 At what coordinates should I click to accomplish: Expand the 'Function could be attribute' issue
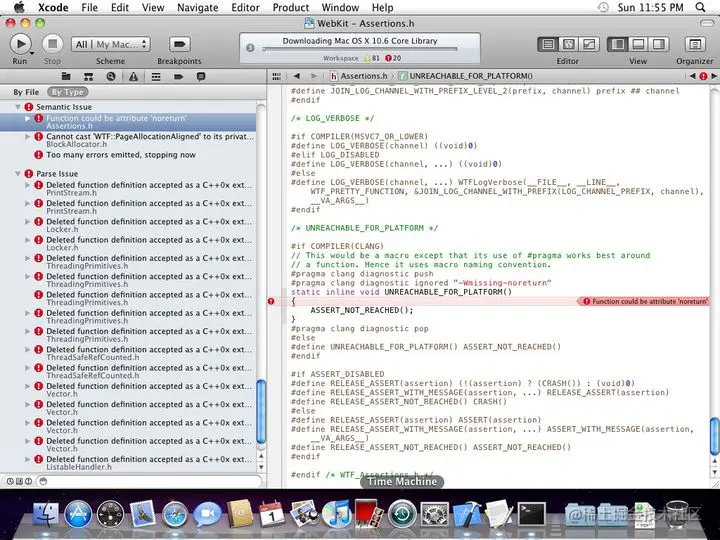tap(28, 118)
